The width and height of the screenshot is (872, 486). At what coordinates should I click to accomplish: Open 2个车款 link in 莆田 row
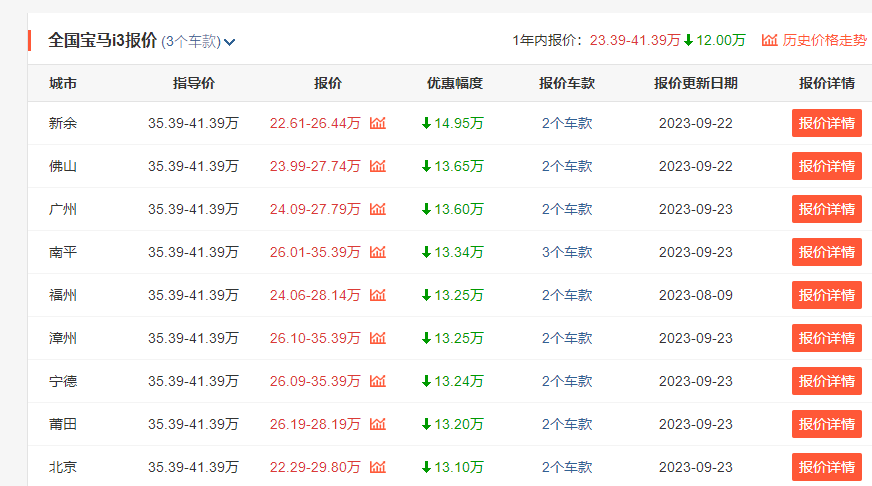tap(567, 424)
